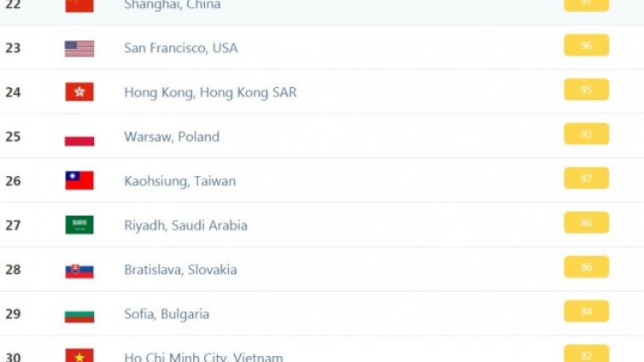644x362 pixels.
Task: Click the Poland flag icon
Action: click(79, 137)
